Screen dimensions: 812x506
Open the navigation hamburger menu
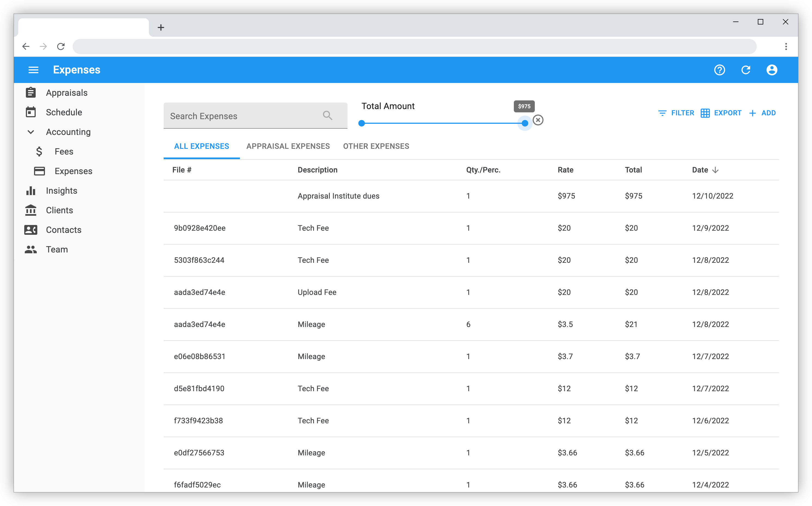coord(33,70)
